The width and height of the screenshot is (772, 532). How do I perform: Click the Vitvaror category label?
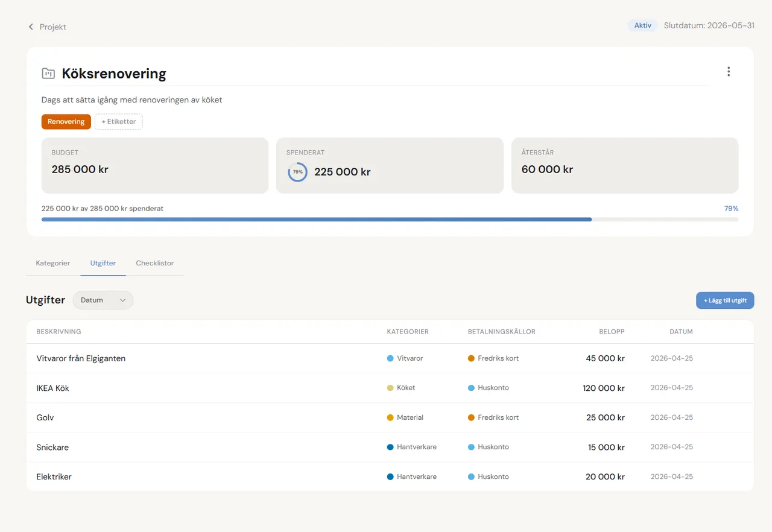[x=410, y=358]
